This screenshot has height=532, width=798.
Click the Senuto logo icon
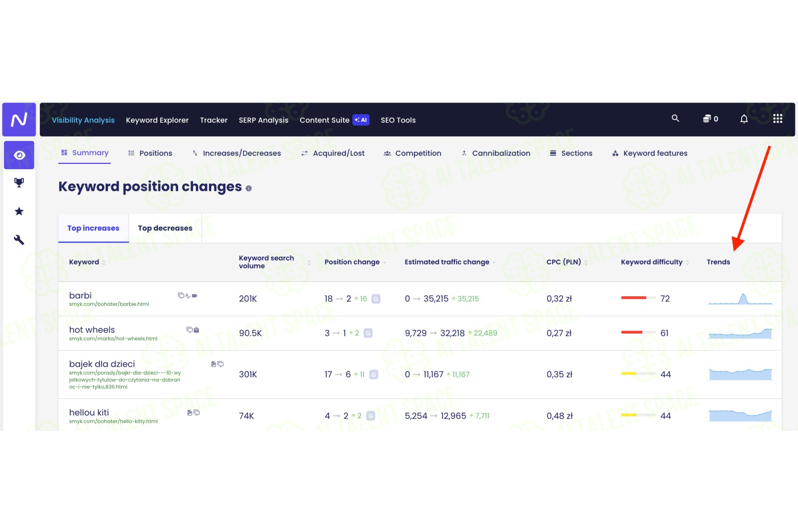point(19,120)
